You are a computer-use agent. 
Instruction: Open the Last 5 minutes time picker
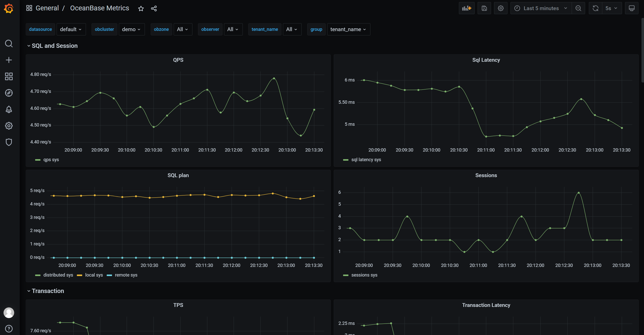[x=541, y=8]
